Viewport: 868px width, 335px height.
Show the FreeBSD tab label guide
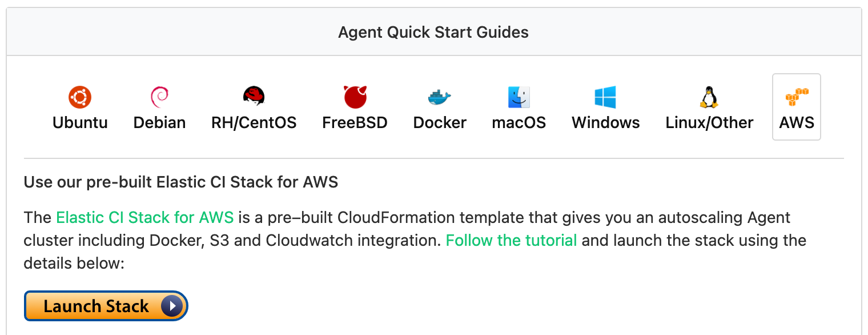click(x=355, y=123)
